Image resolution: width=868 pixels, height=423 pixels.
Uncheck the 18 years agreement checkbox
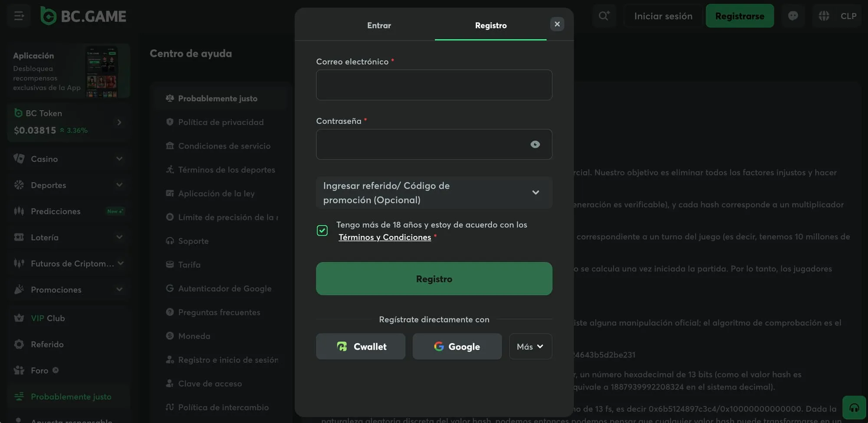coord(322,230)
